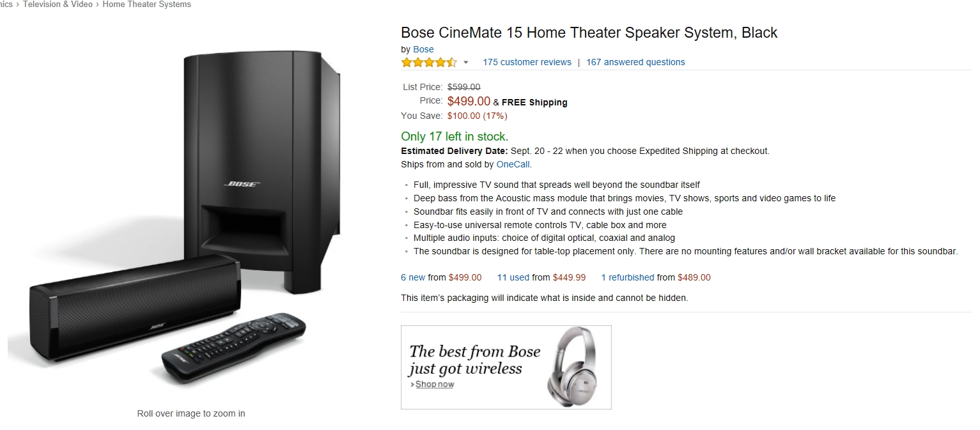Screen dimensions: 980x430
Task: Open Home Theater Systems breadcrumb
Action: (146, 4)
